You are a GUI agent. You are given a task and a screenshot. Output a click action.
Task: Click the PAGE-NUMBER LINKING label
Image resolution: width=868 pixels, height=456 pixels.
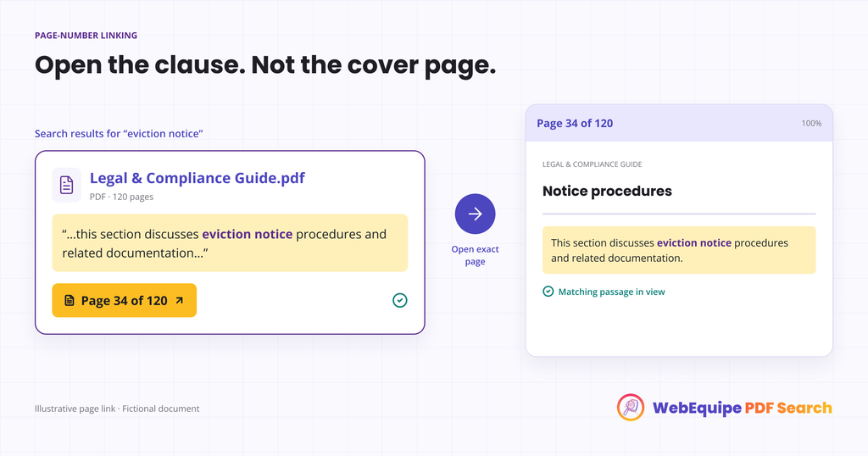pyautogui.click(x=86, y=36)
